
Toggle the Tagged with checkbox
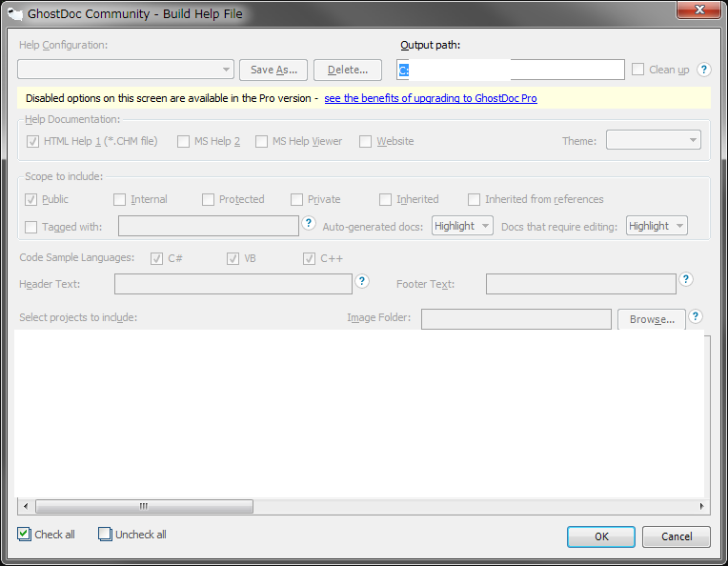coord(31,227)
